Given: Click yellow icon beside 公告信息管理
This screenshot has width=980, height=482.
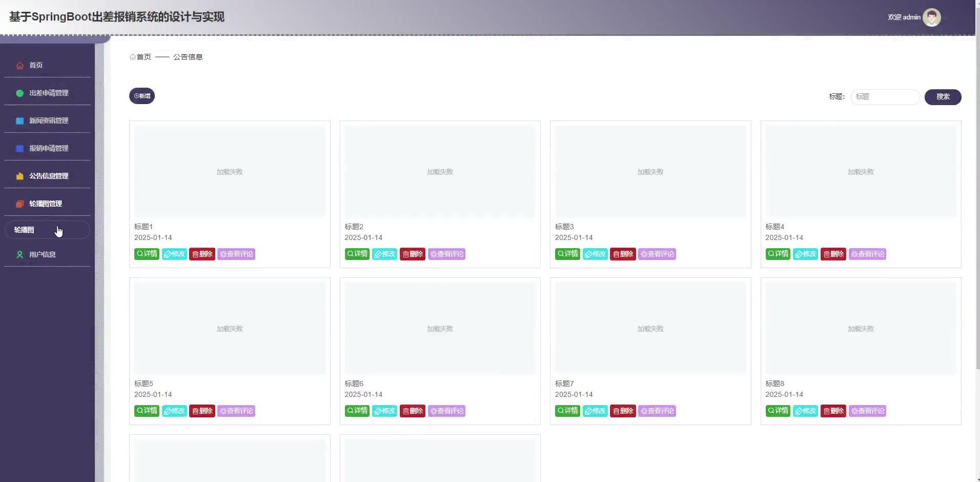Looking at the screenshot, I should (x=20, y=176).
